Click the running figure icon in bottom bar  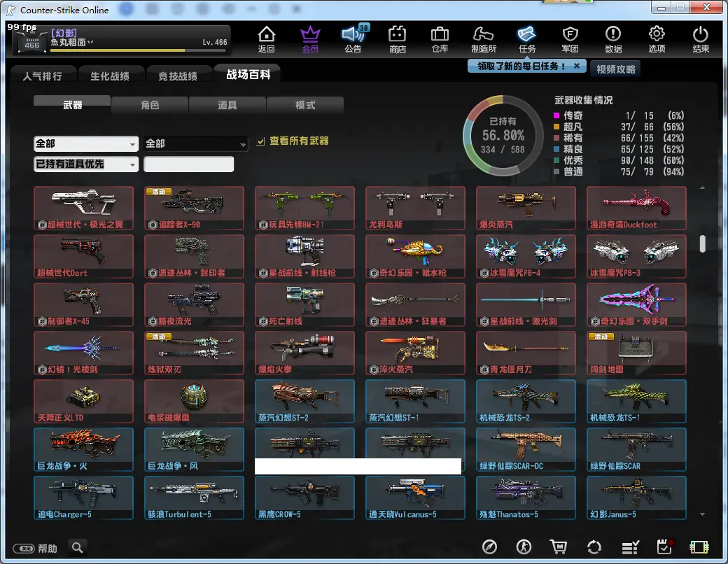524,547
